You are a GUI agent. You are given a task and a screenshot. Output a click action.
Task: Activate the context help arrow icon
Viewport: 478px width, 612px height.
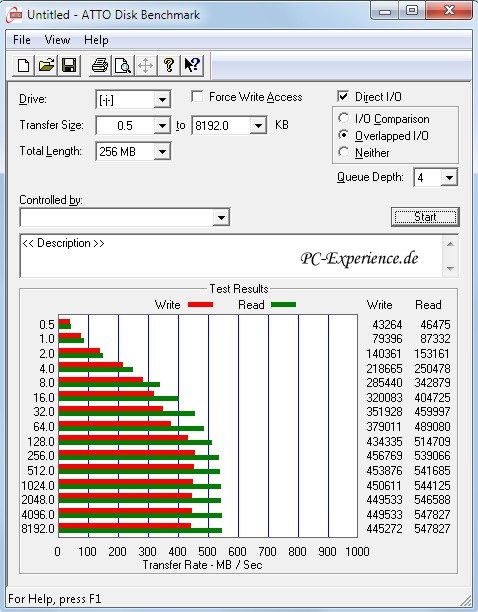(192, 65)
